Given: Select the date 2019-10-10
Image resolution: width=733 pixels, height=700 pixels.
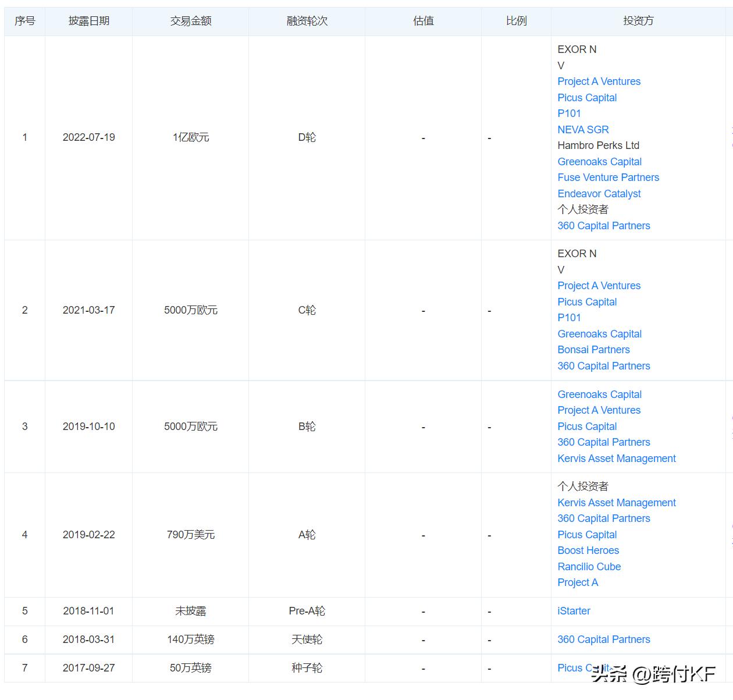Looking at the screenshot, I should click(x=88, y=427).
